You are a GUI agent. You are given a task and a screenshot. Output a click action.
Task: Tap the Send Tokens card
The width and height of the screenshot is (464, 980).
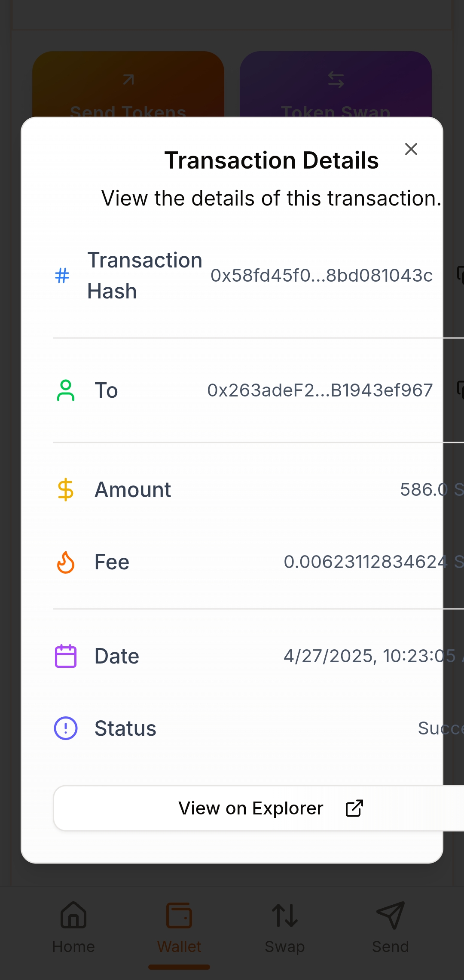128,86
